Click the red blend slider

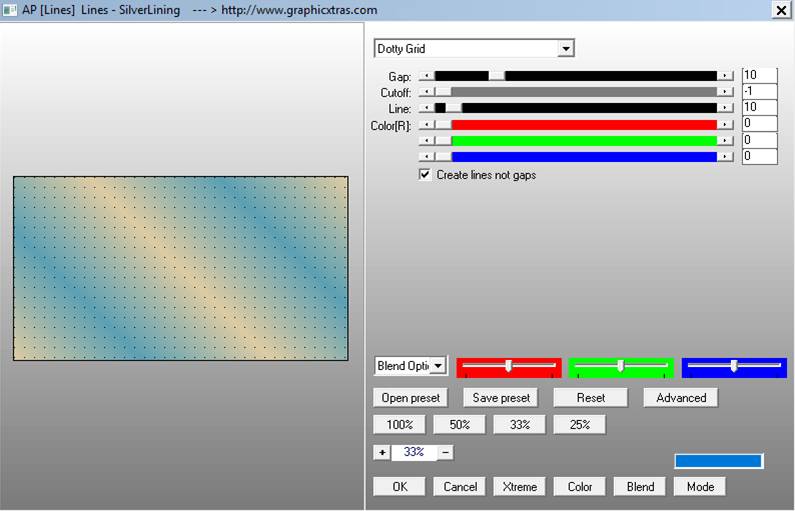[x=509, y=367]
